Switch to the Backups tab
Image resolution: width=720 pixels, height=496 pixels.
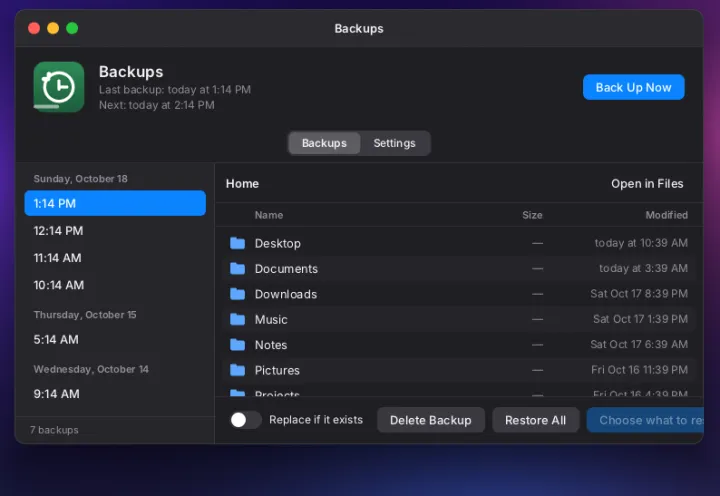tap(324, 143)
